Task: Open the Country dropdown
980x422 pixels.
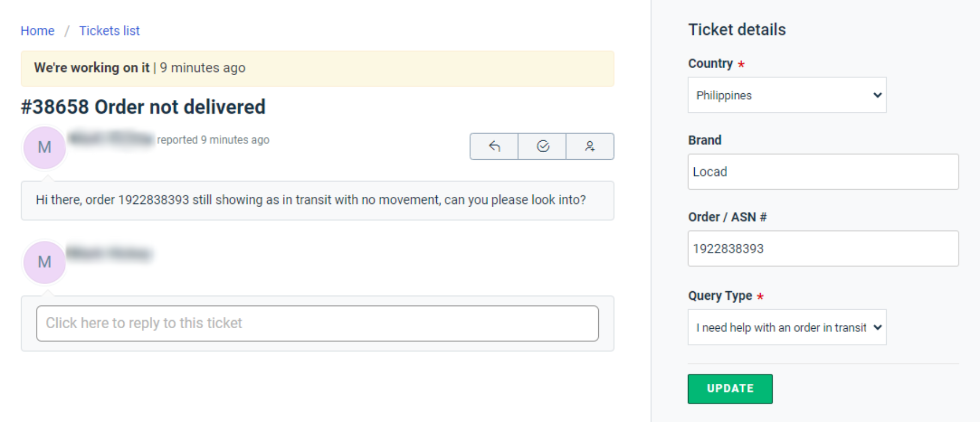Action: pos(786,95)
